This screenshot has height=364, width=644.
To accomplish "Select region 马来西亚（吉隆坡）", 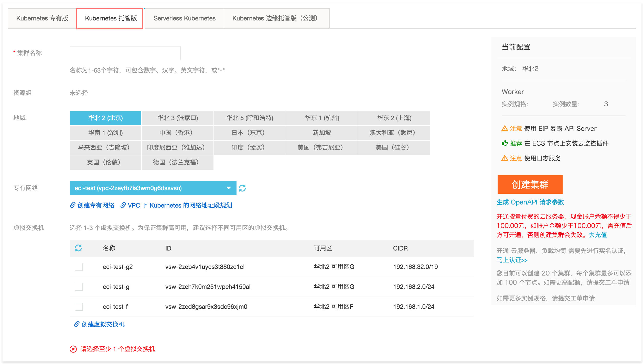I will pos(105,147).
